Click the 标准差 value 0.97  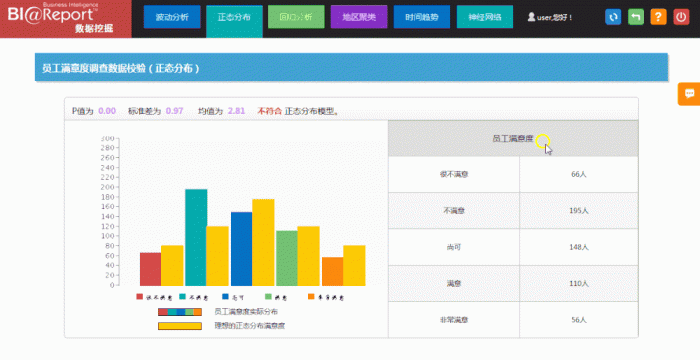pyautogui.click(x=175, y=111)
